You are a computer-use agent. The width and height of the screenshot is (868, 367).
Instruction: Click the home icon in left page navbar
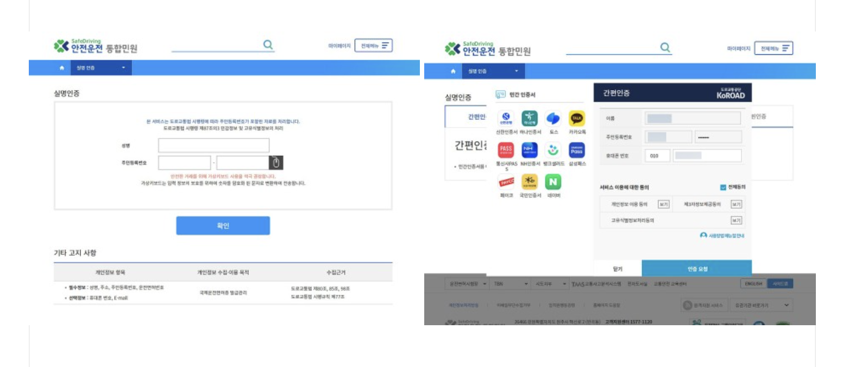61,68
